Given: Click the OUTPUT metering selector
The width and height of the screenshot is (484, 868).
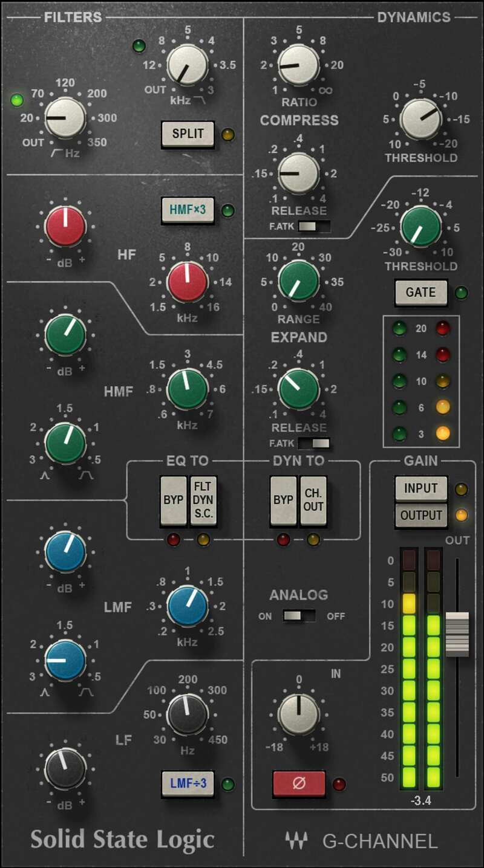Looking at the screenshot, I should pos(420,516).
